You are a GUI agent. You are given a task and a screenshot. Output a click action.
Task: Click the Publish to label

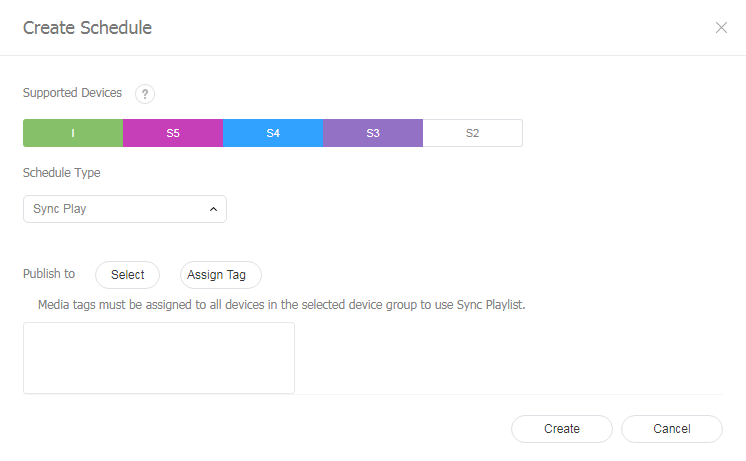49,274
